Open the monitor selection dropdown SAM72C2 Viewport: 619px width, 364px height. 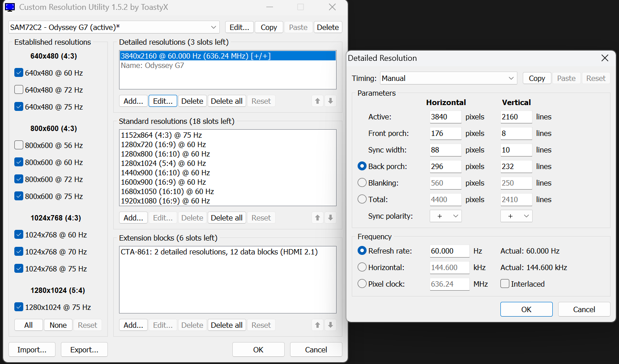tap(114, 27)
